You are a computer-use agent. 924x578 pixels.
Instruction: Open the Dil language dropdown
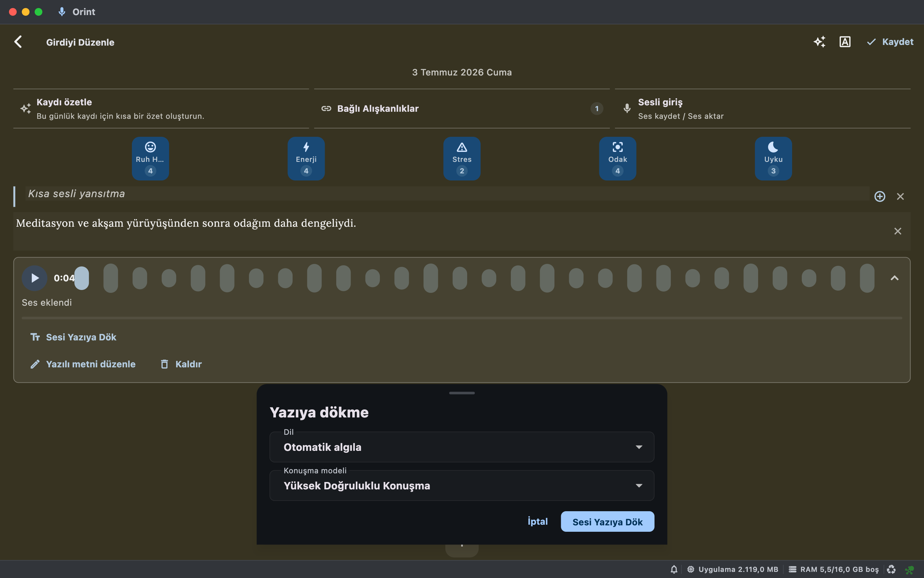(x=462, y=447)
